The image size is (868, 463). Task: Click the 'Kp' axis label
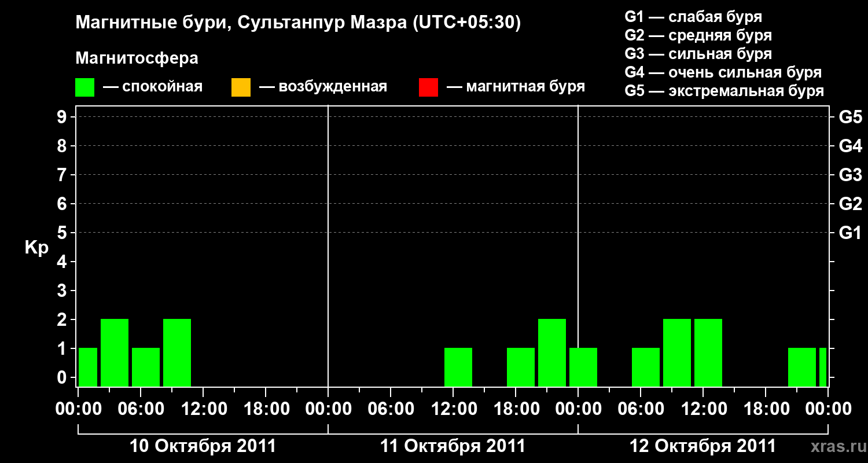[36, 248]
